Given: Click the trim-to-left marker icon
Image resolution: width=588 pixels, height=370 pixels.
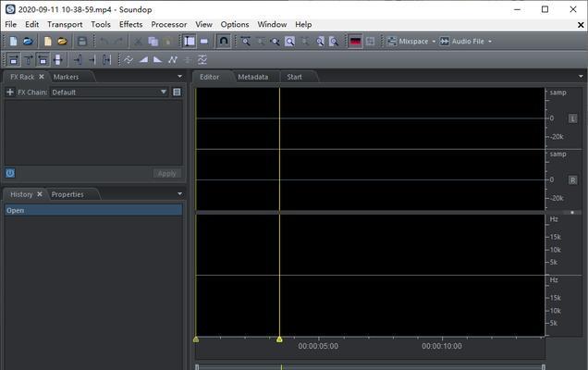Looking at the screenshot, I should tap(78, 60).
